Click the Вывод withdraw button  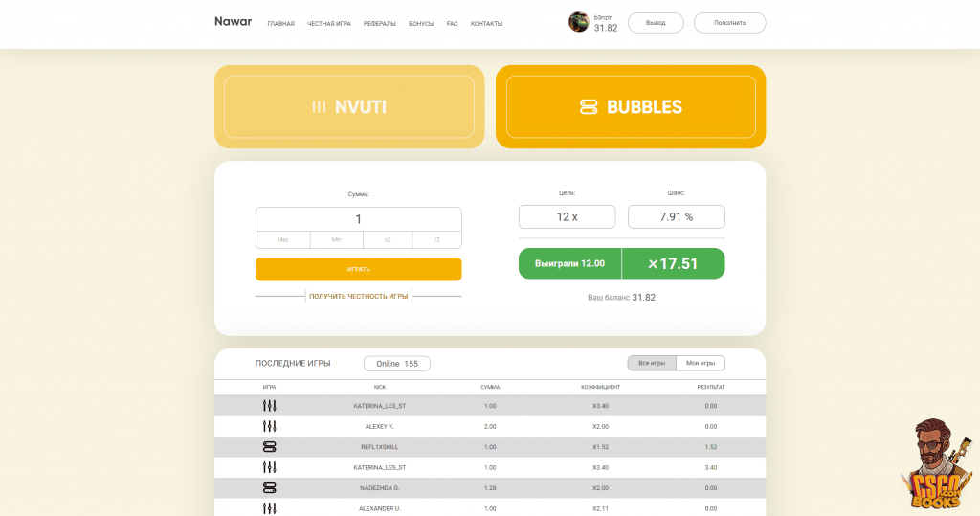[x=656, y=23]
